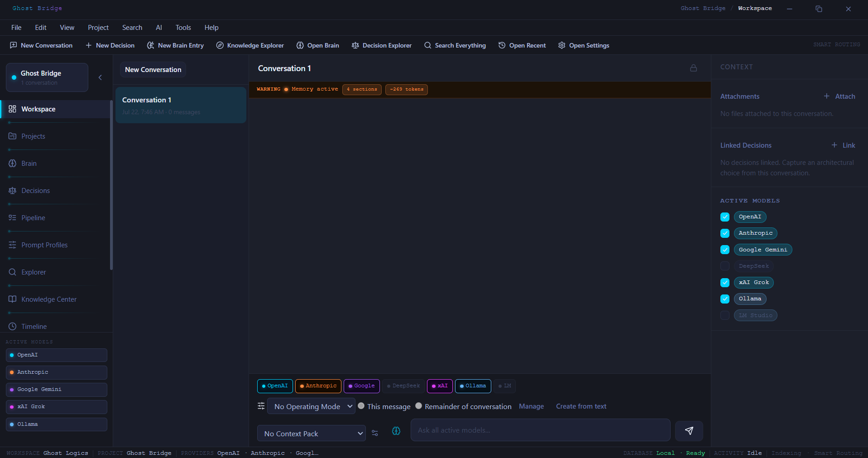Select the This message radio button
The height and width of the screenshot is (458, 868).
point(361,406)
